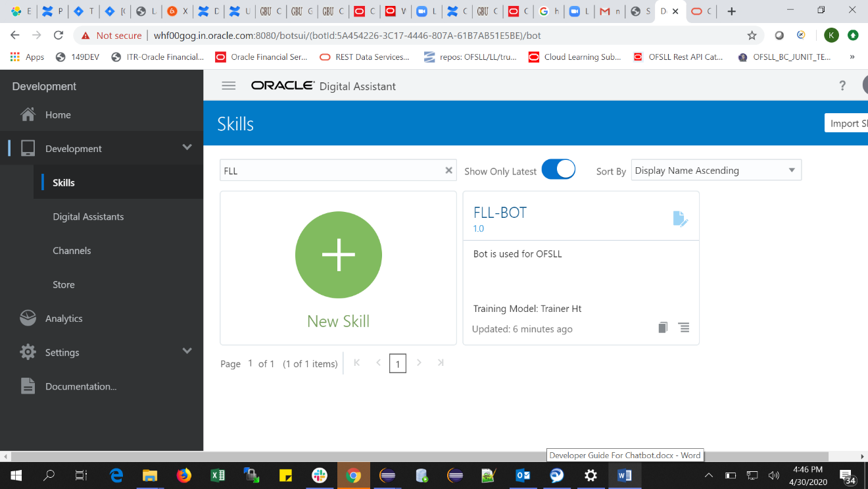Expand the Settings section chevron

(187, 351)
